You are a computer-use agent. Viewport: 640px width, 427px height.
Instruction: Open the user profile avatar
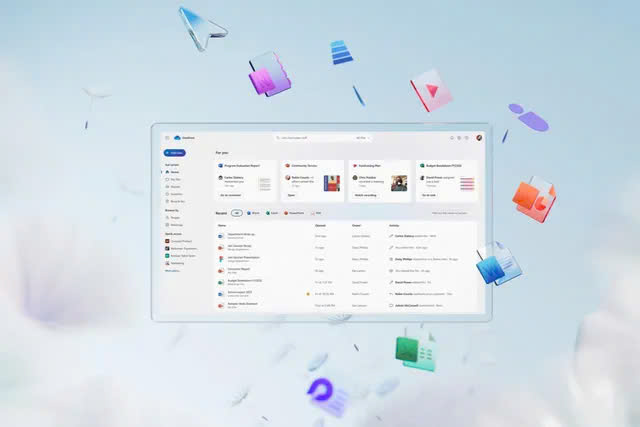[479, 137]
